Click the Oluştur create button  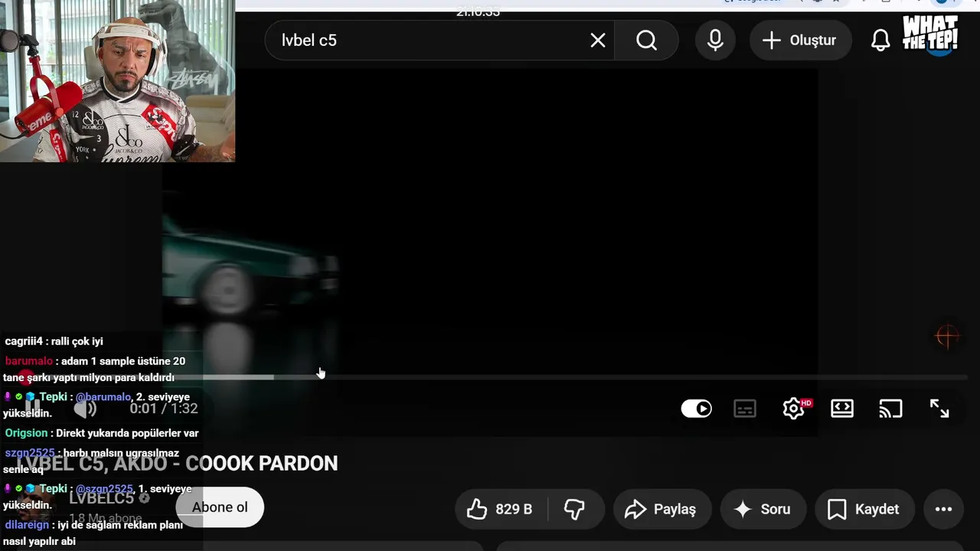click(800, 41)
